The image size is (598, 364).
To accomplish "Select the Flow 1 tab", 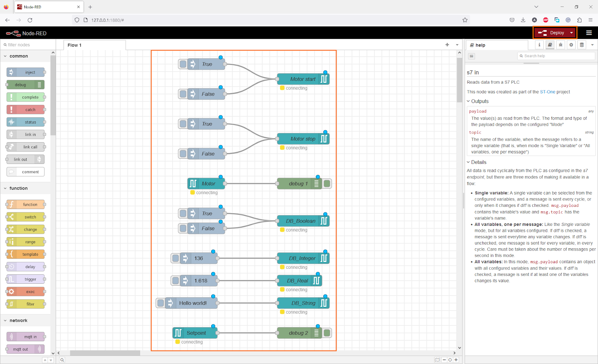I will (x=95, y=45).
